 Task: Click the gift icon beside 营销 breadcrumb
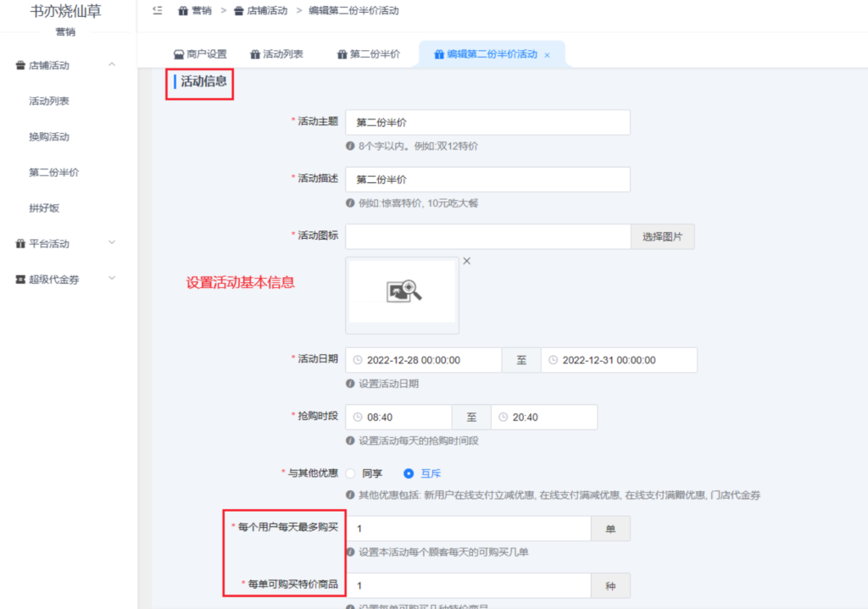183,11
